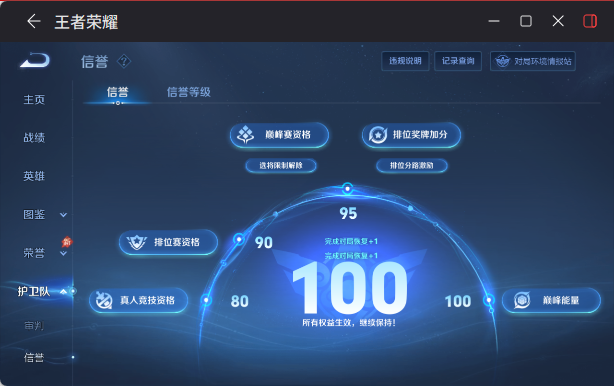614x386 pixels.
Task: Click the star cycle icon on 排位奖牌加分
Action: (378, 135)
